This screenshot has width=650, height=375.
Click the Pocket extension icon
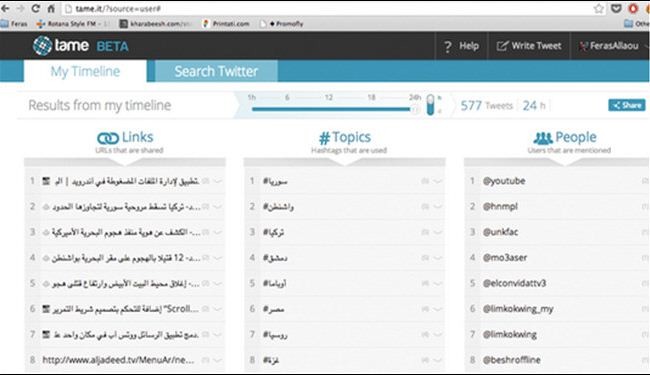(616, 8)
